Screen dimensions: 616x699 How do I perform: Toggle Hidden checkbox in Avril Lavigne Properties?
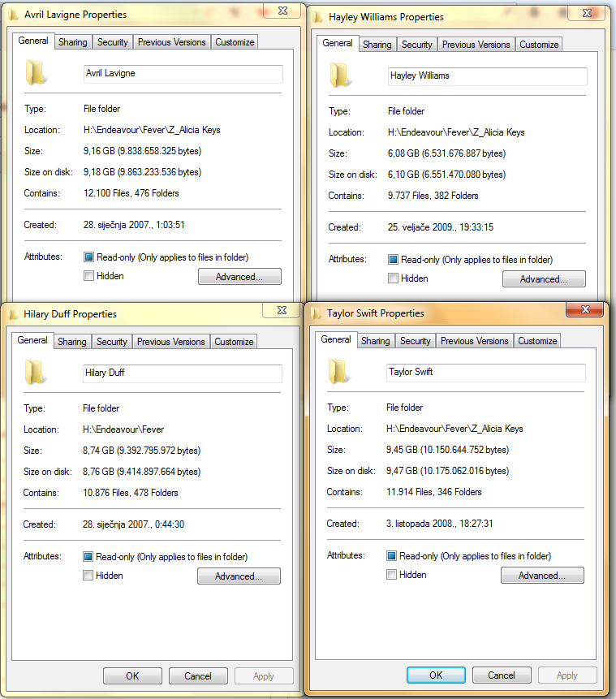click(88, 276)
